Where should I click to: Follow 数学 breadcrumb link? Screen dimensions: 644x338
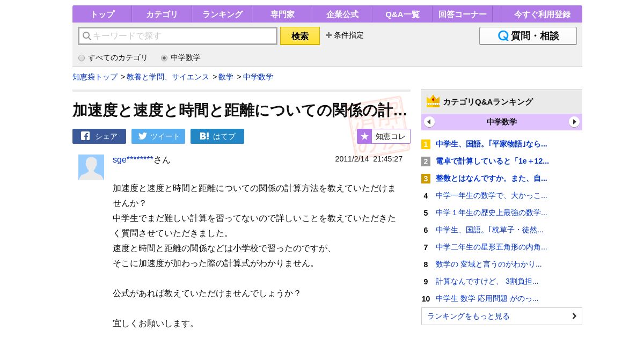point(226,77)
